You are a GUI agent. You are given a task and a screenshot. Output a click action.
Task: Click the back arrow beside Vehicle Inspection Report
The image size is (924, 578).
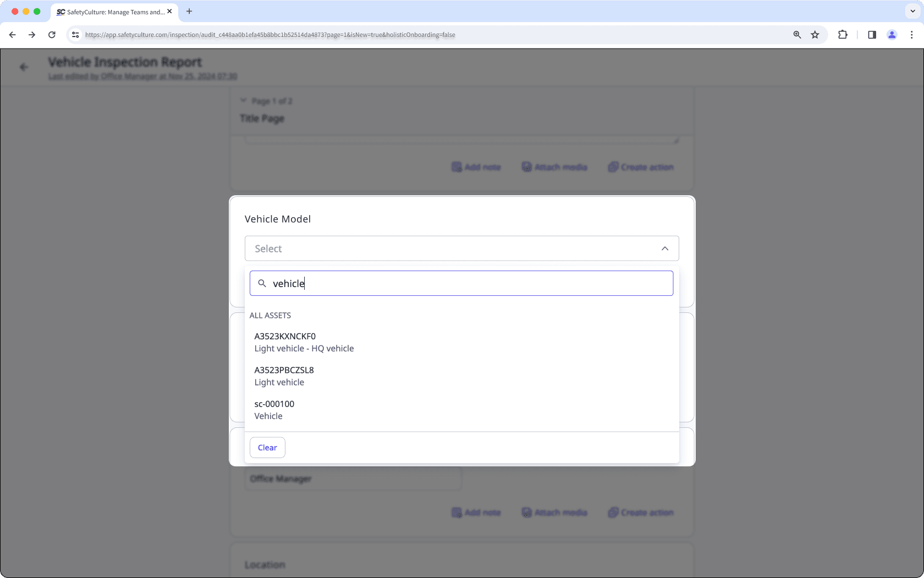pyautogui.click(x=24, y=67)
